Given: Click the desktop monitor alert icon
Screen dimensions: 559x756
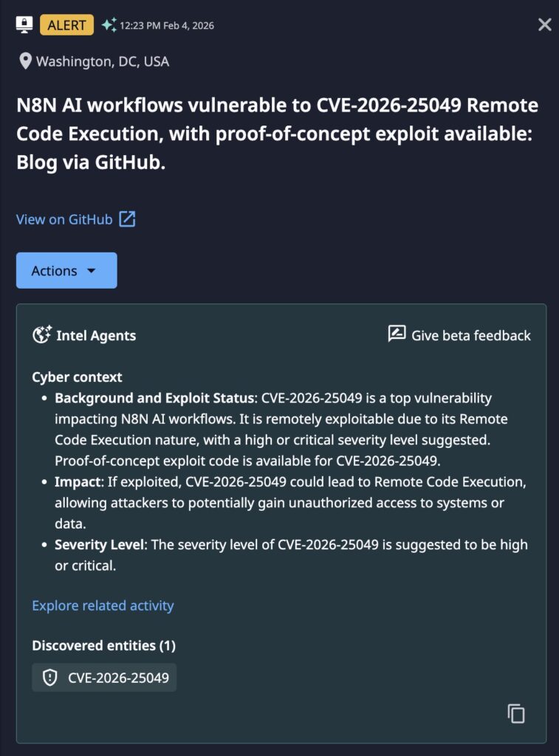Looking at the screenshot, I should tap(24, 24).
